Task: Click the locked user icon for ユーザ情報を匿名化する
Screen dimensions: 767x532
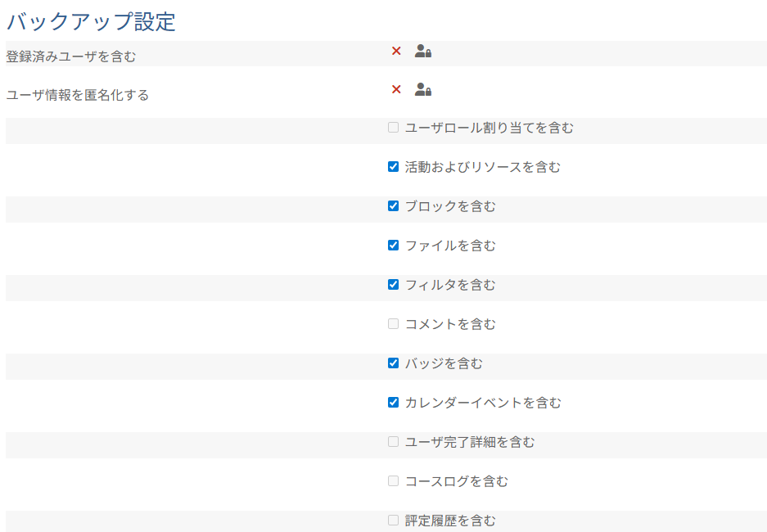Action: [422, 89]
